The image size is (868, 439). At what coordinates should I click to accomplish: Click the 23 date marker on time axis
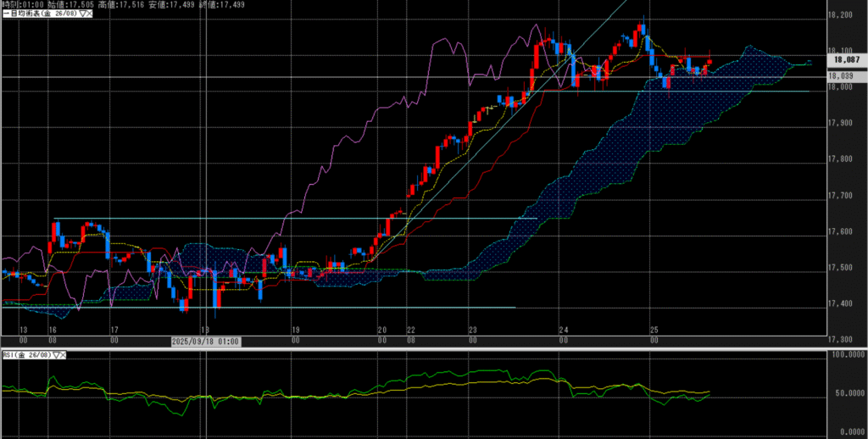click(473, 329)
